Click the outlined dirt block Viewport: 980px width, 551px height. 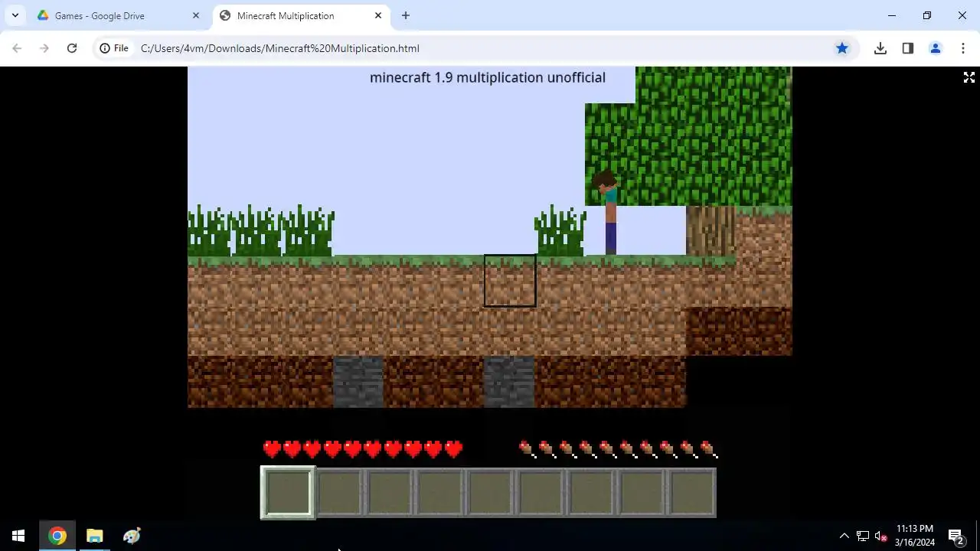click(510, 281)
